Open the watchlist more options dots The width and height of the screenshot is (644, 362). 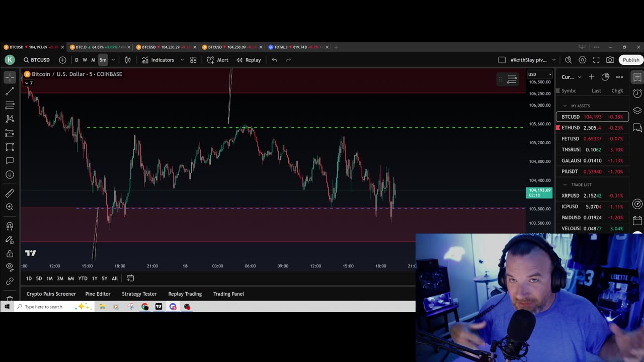[619, 77]
